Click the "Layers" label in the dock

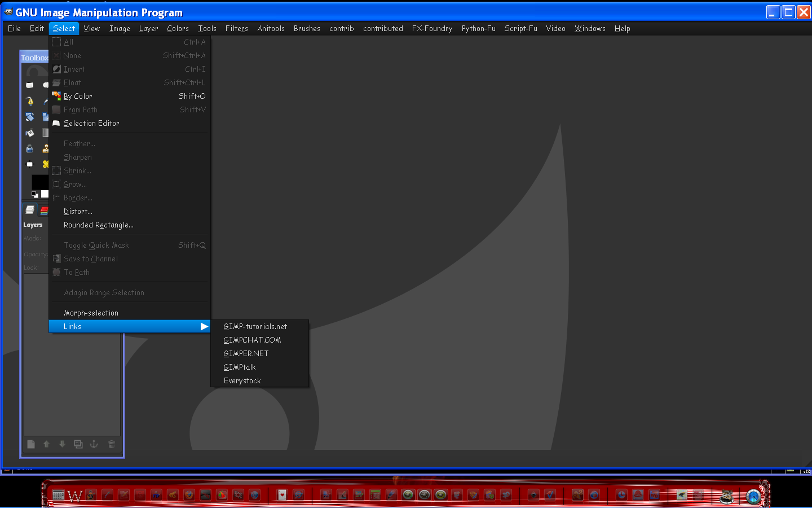[x=33, y=225]
